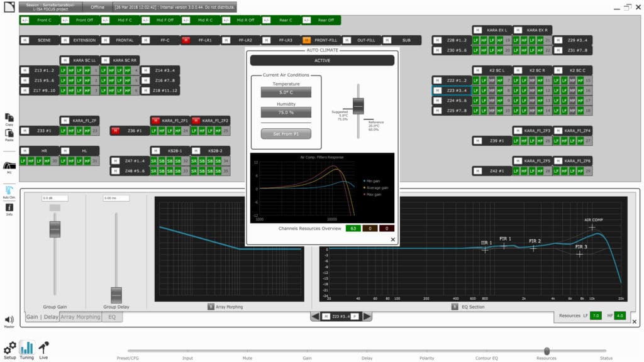
Task: Switch to the Array Morphing tab
Action: (x=80, y=317)
